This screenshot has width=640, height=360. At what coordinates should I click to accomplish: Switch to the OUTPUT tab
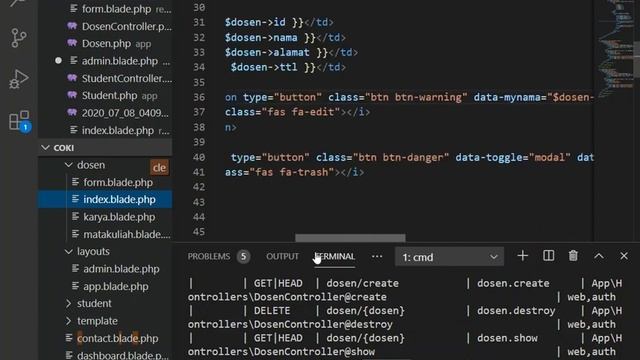pyautogui.click(x=282, y=257)
